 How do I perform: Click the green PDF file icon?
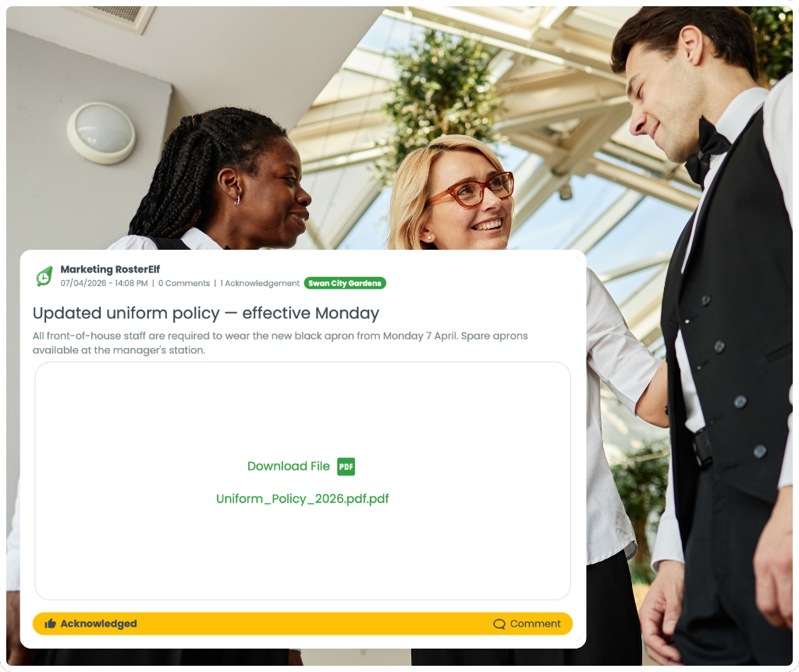coord(346,467)
